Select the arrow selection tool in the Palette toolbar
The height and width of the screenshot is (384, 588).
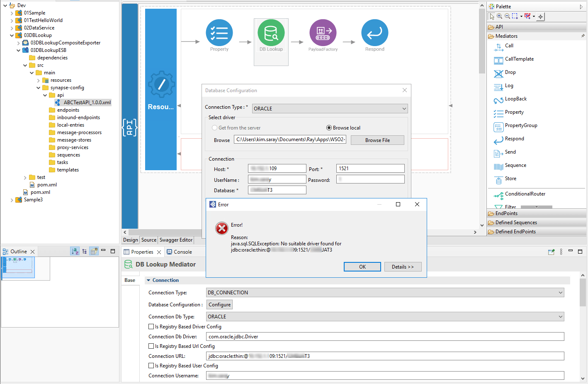tap(492, 16)
